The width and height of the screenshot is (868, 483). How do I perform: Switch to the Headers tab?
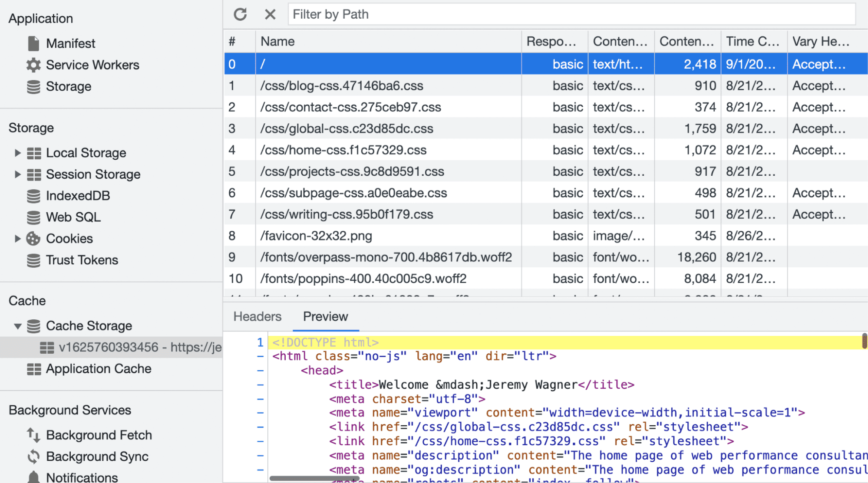(257, 316)
